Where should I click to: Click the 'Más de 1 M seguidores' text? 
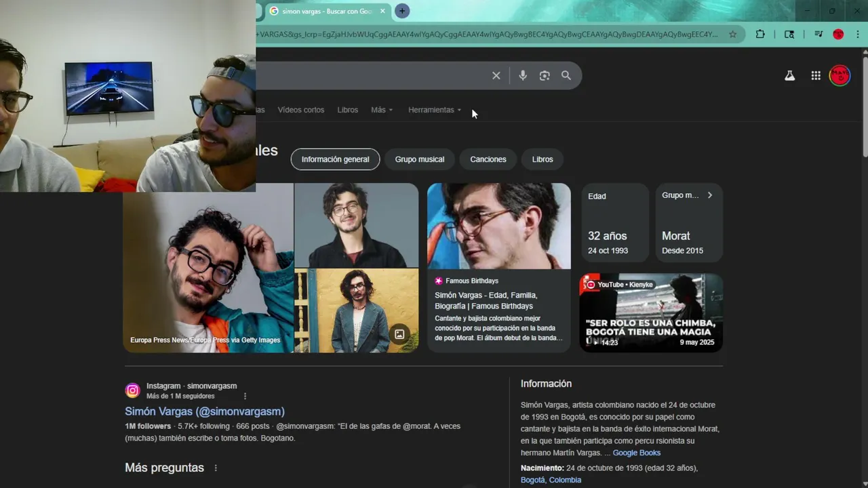pos(180,396)
